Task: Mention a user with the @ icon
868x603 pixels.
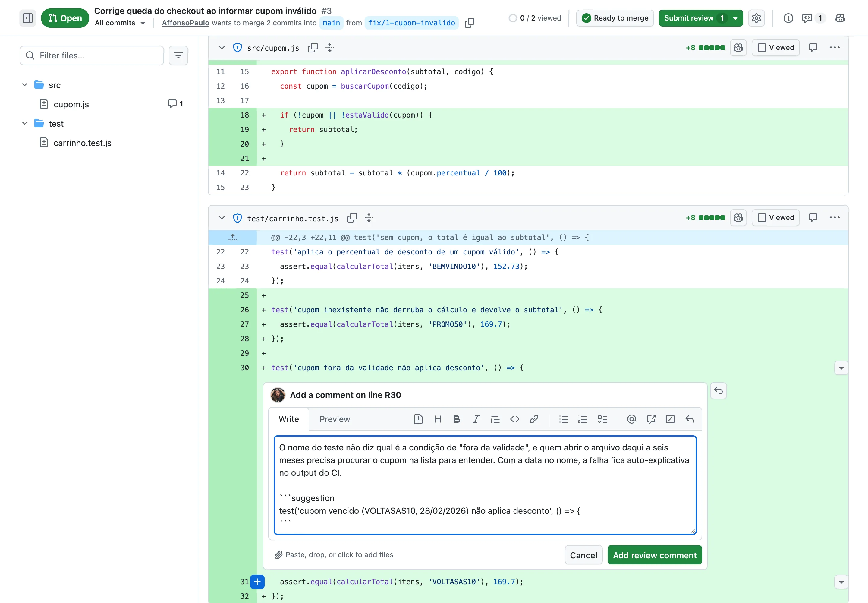Action: pyautogui.click(x=631, y=419)
